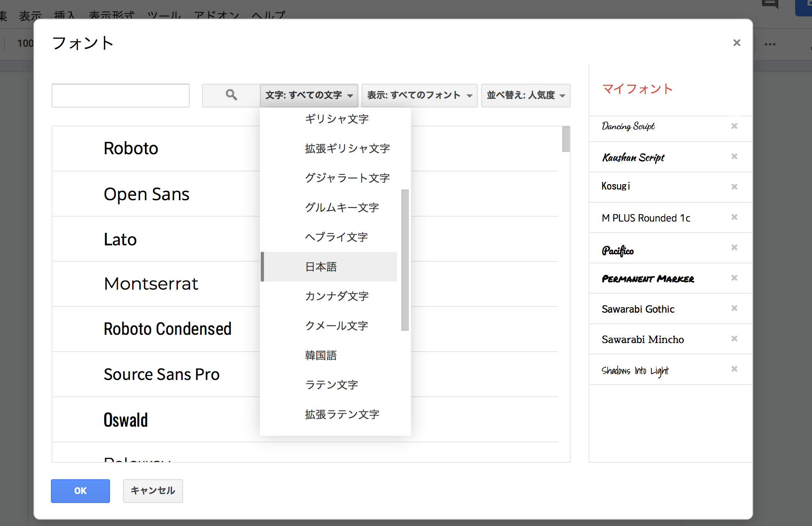Select Pacifico in My Fonts
Viewport: 812px width, 526px height.
618,250
